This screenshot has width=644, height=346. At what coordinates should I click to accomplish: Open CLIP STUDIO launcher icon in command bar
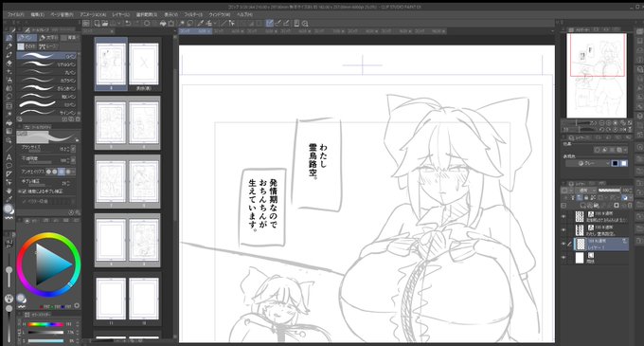[86, 24]
